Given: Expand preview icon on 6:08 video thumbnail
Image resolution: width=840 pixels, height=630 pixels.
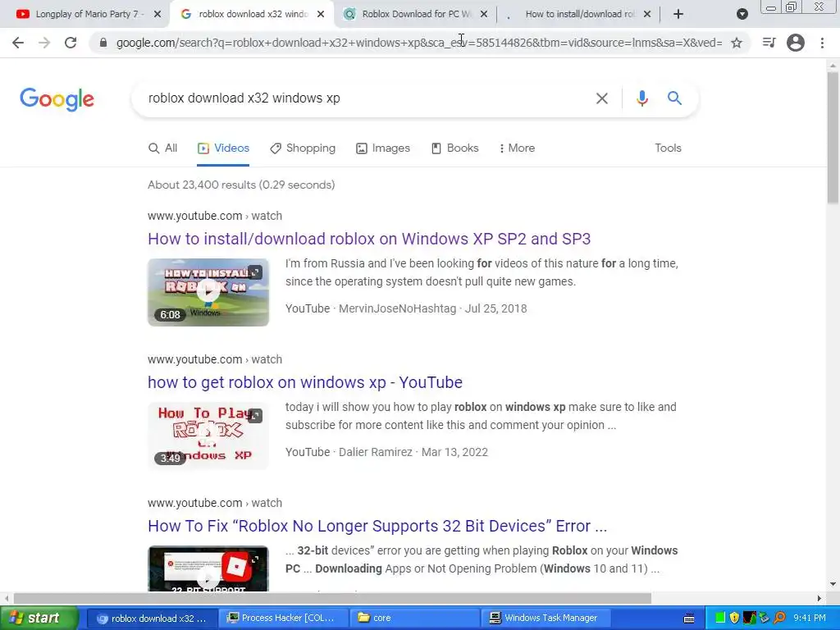Looking at the screenshot, I should coord(255,272).
